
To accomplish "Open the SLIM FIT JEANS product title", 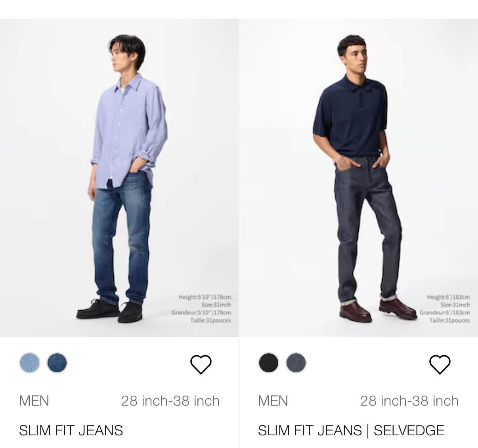I will point(71,430).
